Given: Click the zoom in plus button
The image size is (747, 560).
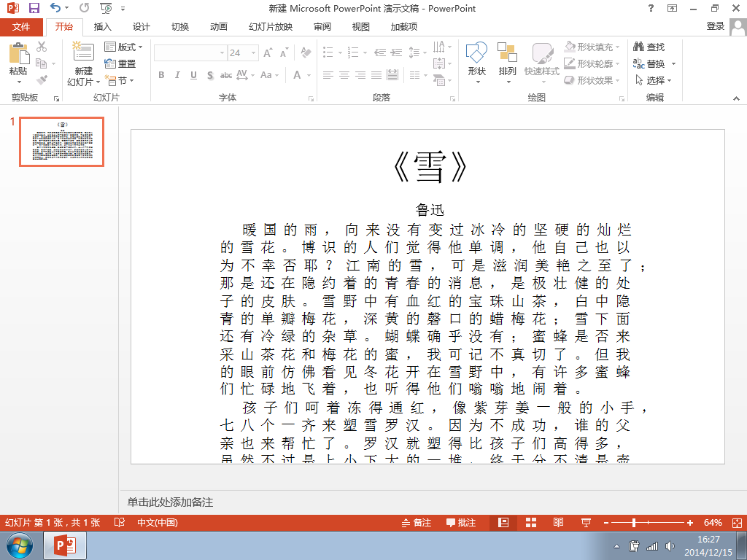Looking at the screenshot, I should [x=689, y=523].
